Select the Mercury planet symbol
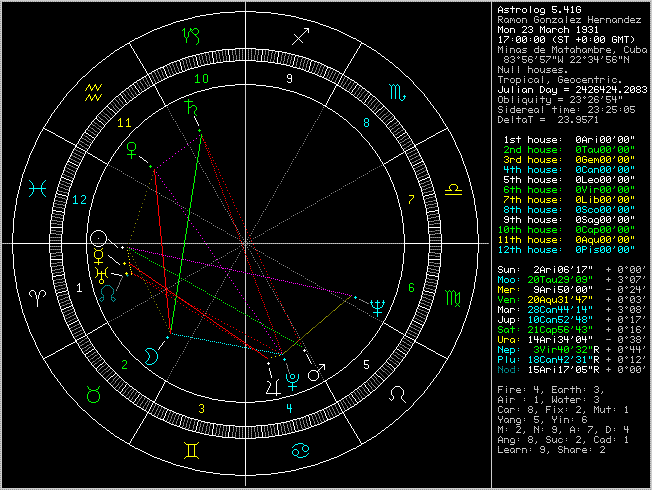This screenshot has width=652, height=490. 99,257
